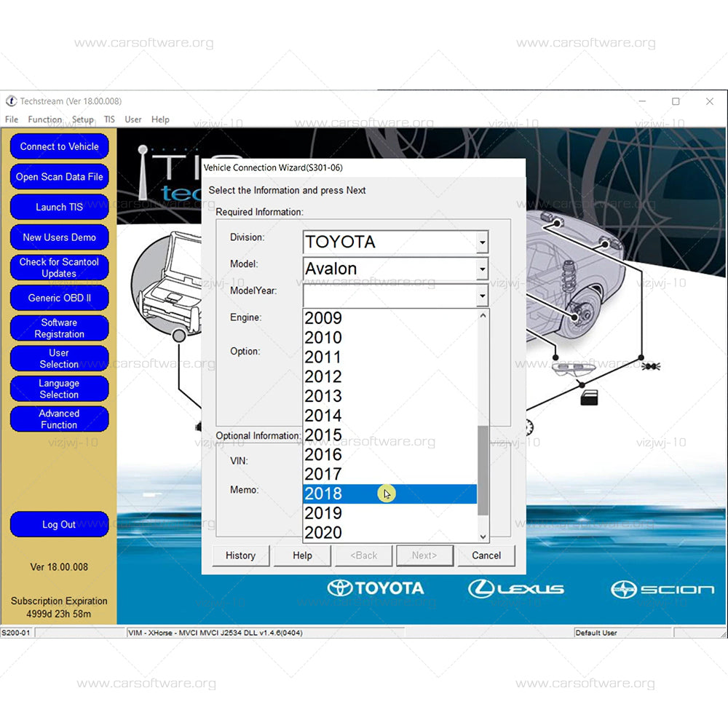Click the Techstream title bar icon
The height and width of the screenshot is (728, 728).
tap(11, 100)
